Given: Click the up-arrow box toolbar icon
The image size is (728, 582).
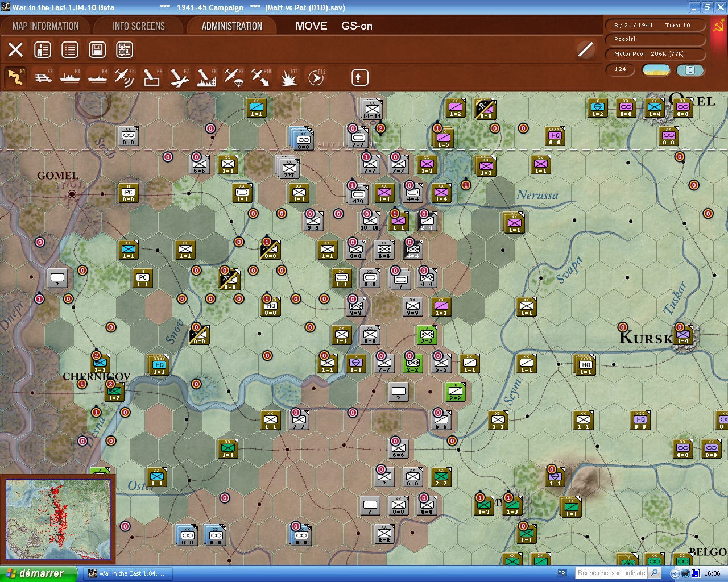Looking at the screenshot, I should 360,77.
